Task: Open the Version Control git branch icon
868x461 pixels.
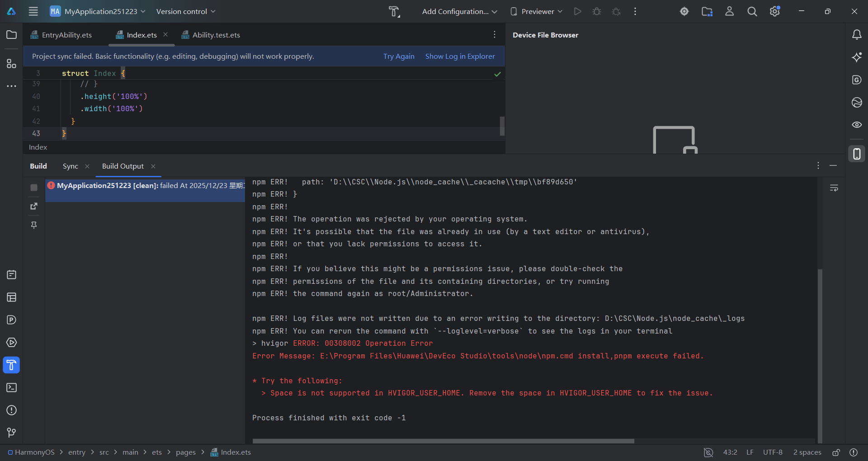Action: (11, 433)
